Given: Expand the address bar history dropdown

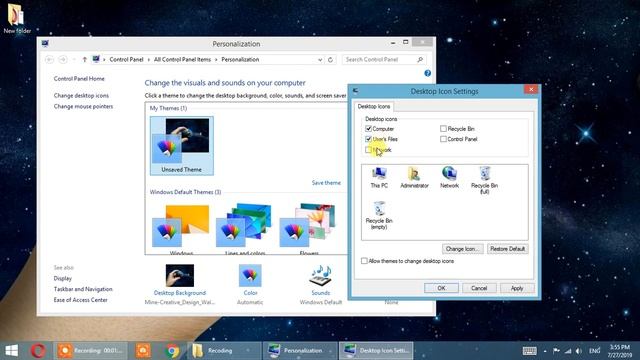Looking at the screenshot, I should pos(320,60).
